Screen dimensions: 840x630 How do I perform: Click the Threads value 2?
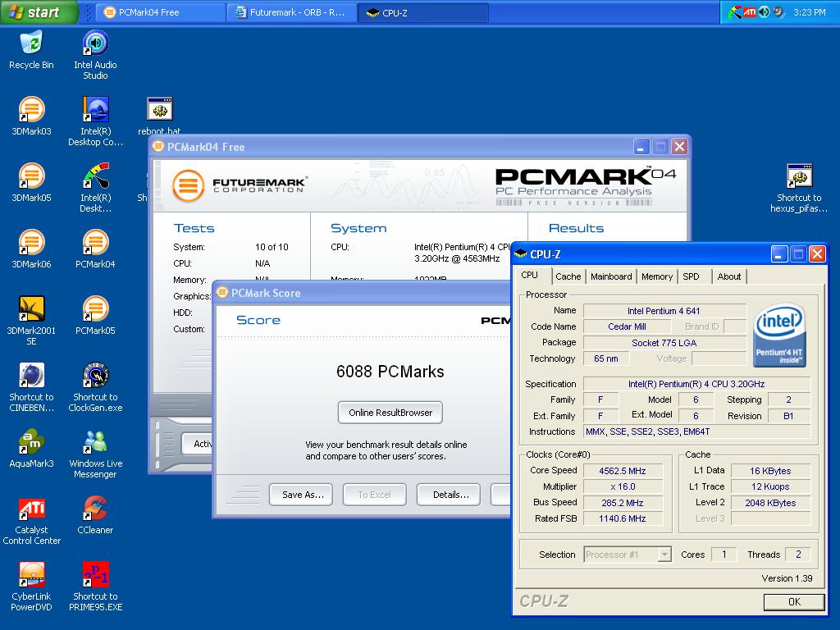point(798,555)
